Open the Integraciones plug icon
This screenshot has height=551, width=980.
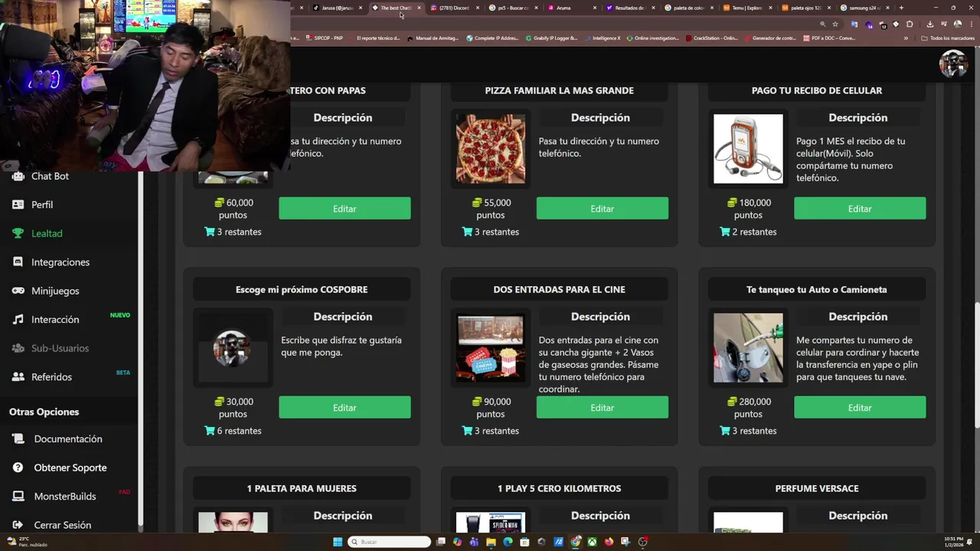[18, 262]
